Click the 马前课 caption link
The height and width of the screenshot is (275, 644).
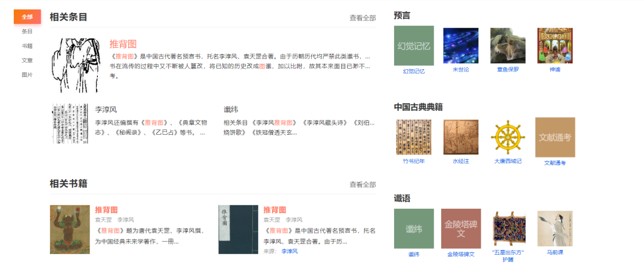tap(555, 252)
